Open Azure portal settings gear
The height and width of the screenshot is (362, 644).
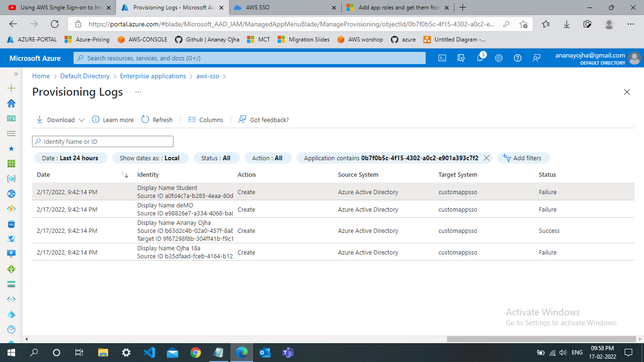click(x=499, y=58)
